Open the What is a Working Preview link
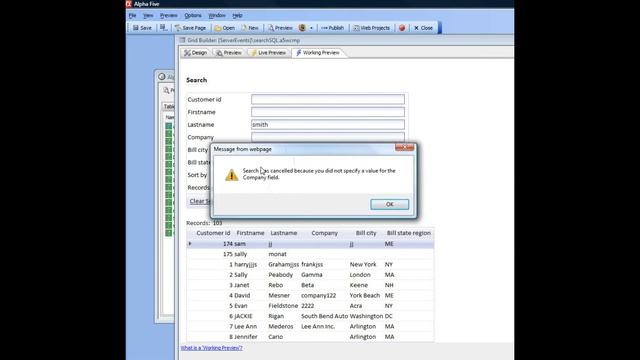640x360 pixels. tap(211, 348)
